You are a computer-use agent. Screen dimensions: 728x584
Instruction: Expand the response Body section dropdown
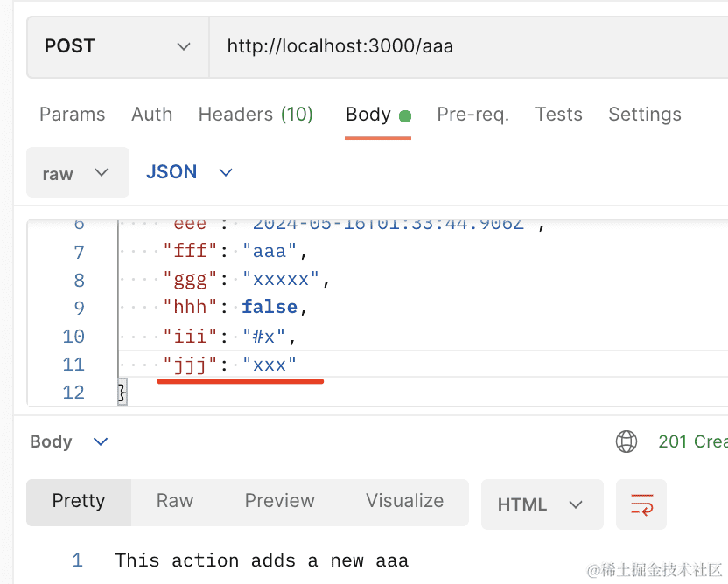[69, 441]
